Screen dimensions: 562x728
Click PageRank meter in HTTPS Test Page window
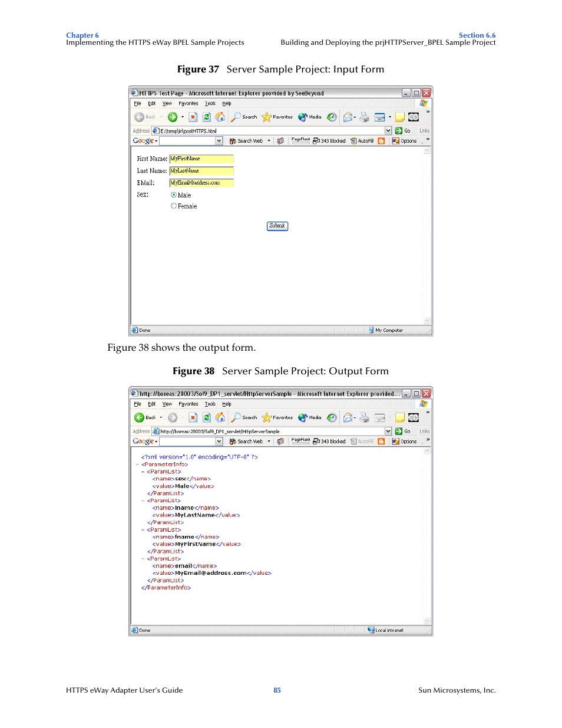(300, 141)
